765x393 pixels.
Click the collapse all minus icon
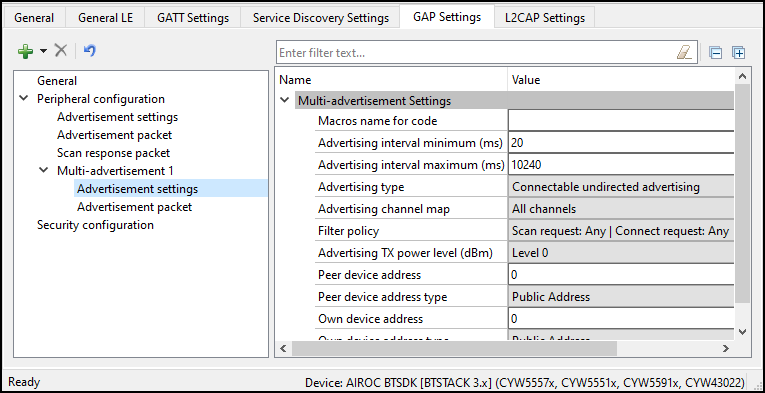click(x=715, y=53)
